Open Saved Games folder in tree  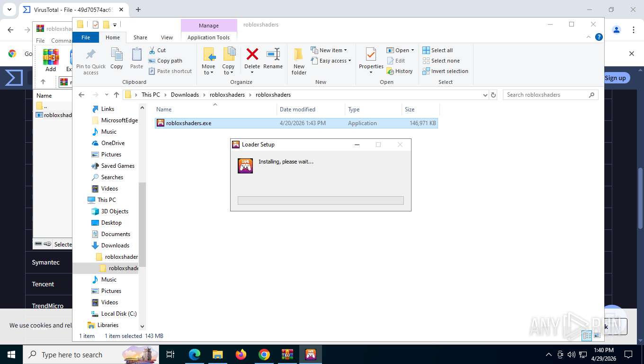coord(118,166)
